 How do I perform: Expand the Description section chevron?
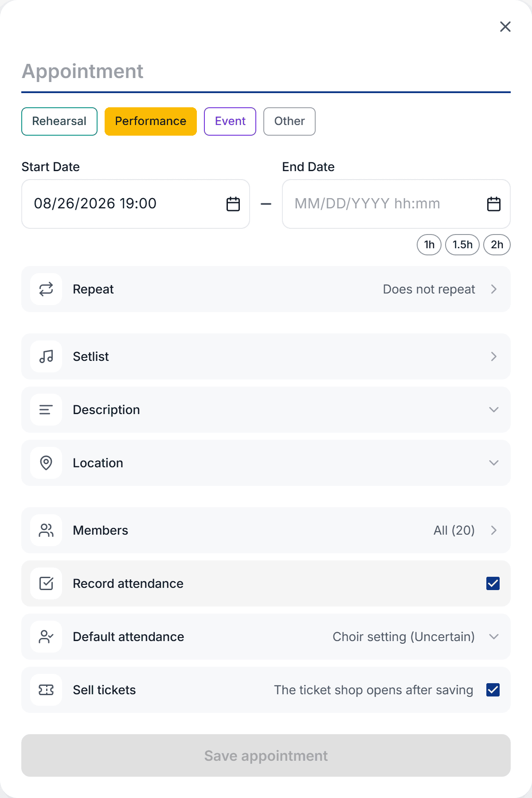(x=494, y=410)
